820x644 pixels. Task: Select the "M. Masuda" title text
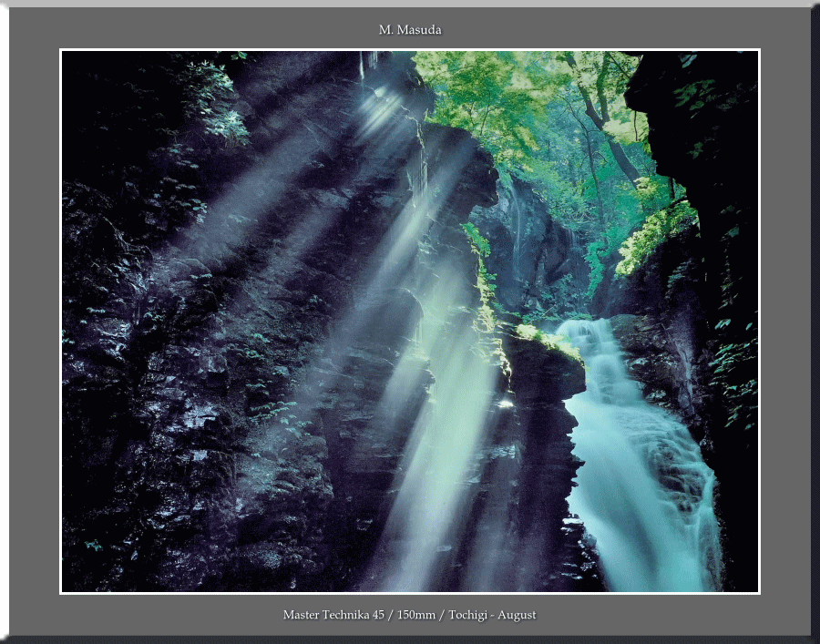coord(410,30)
